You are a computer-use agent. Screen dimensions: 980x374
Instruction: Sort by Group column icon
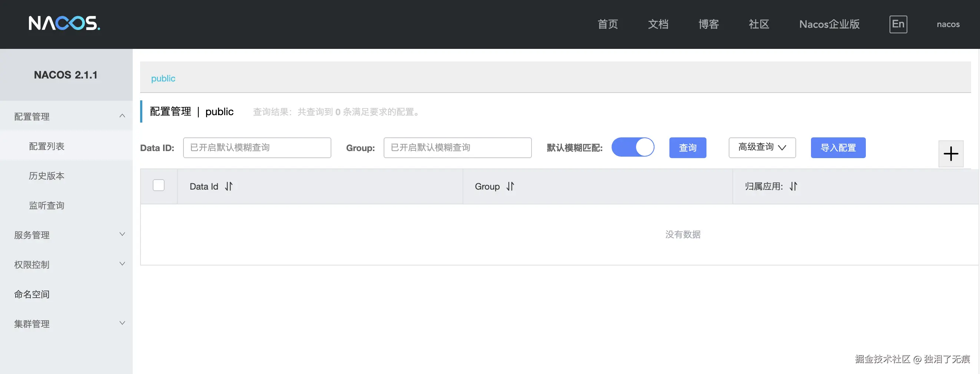tap(510, 186)
